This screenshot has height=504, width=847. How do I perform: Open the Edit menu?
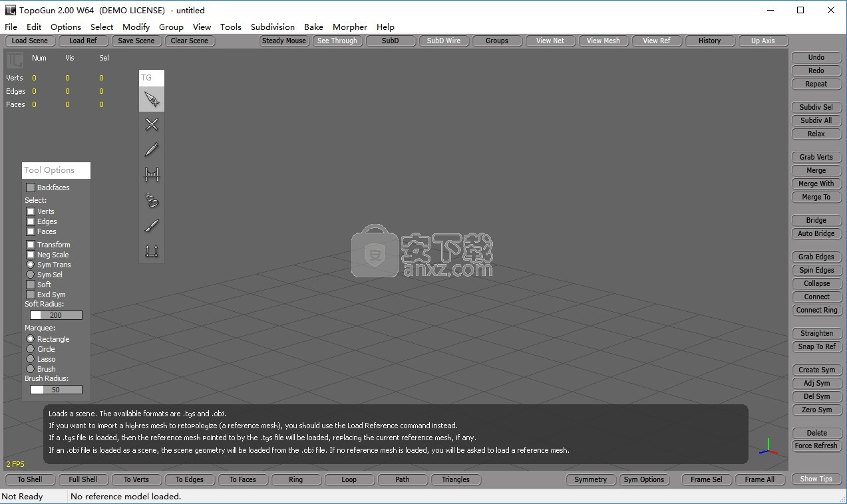[34, 27]
